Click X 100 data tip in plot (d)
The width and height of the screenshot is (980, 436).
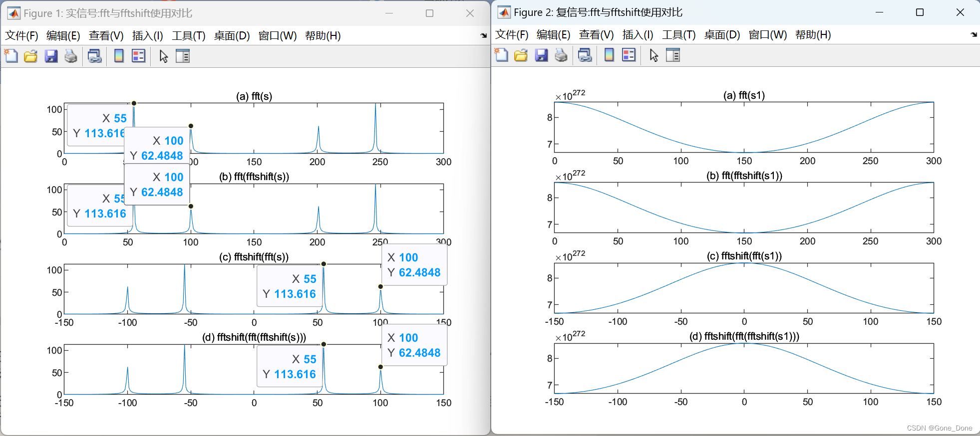point(414,345)
